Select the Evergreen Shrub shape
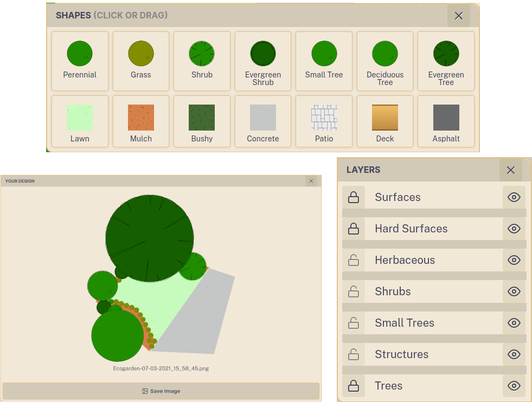The image size is (532, 402). (262, 61)
